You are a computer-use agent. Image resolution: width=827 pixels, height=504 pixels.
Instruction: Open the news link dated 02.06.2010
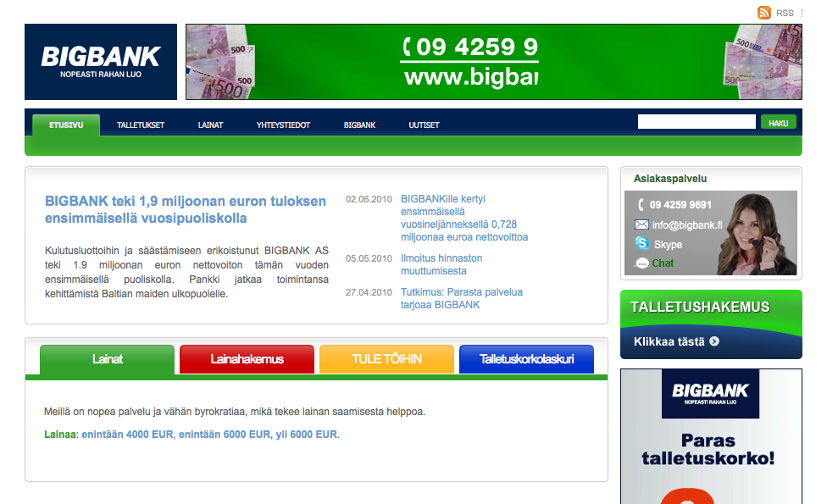[464, 218]
